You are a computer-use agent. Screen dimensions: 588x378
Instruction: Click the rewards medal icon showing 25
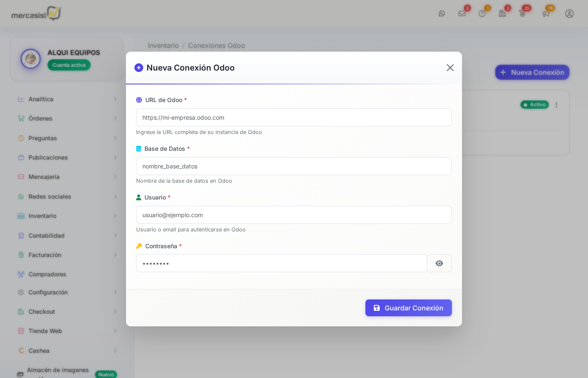(x=522, y=13)
